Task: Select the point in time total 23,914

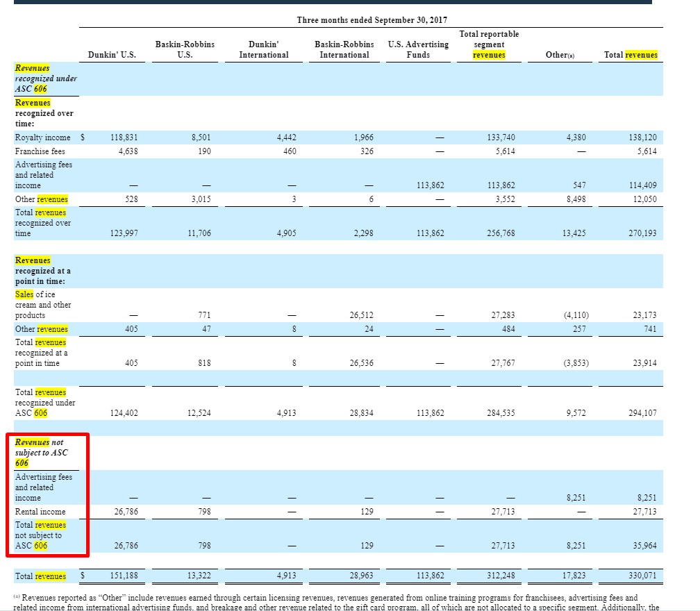Action: point(644,363)
